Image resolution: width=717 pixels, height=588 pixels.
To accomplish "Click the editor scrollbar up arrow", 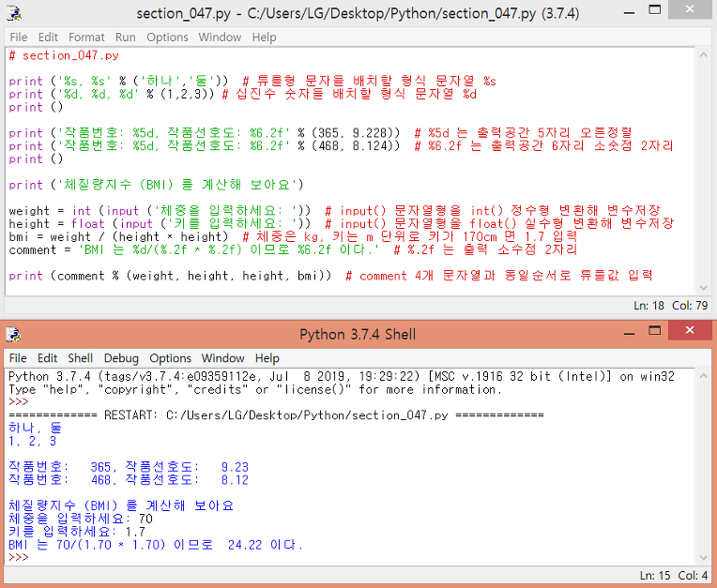I will (x=703, y=54).
